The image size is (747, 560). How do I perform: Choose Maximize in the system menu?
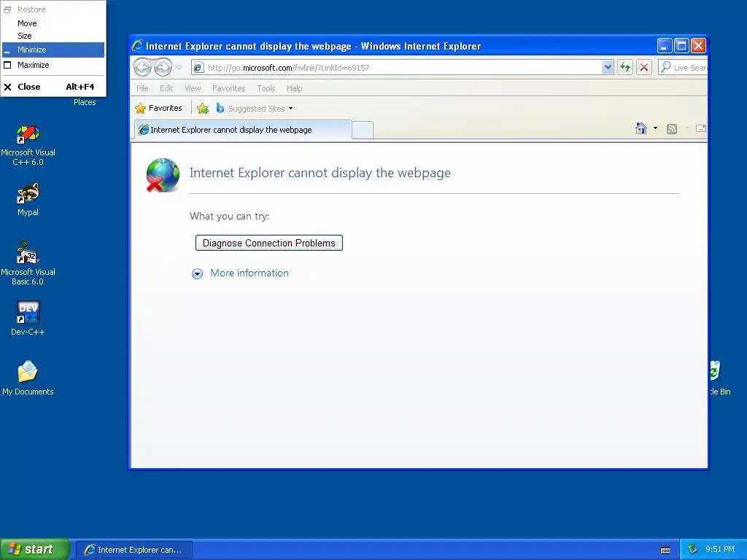point(53,65)
